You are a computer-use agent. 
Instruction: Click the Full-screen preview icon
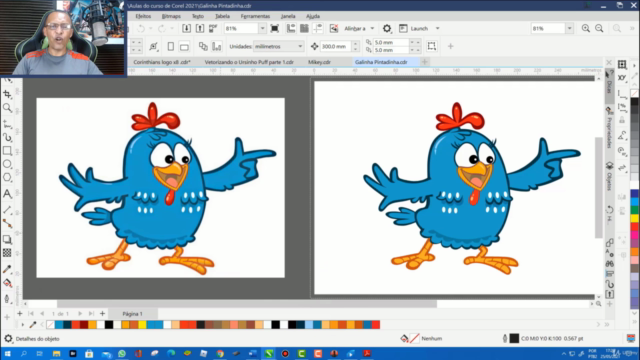[x=275, y=28]
